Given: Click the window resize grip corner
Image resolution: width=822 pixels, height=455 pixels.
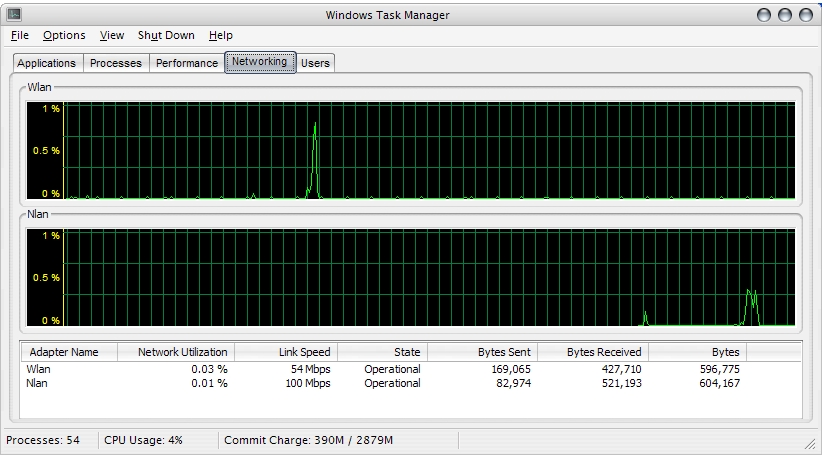Looking at the screenshot, I should click(810, 445).
